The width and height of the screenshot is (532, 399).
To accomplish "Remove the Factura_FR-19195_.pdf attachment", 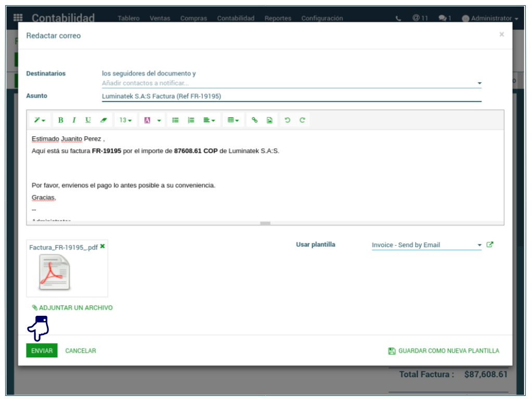I will 102,246.
